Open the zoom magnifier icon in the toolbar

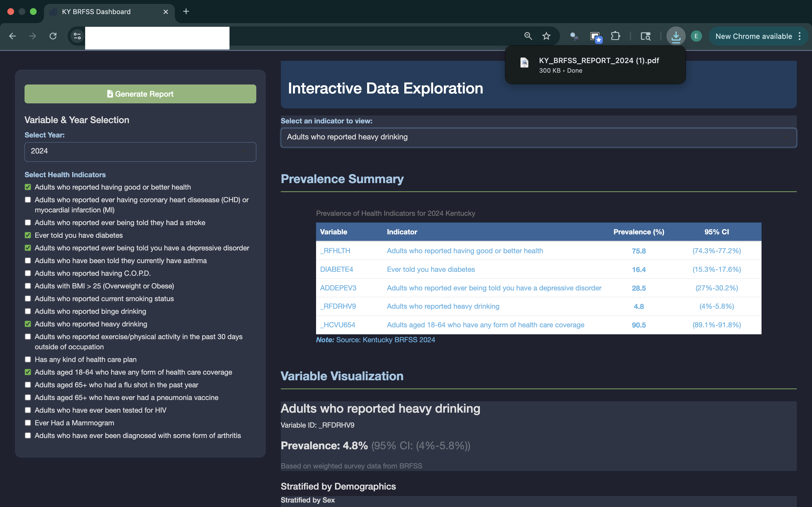tap(528, 36)
